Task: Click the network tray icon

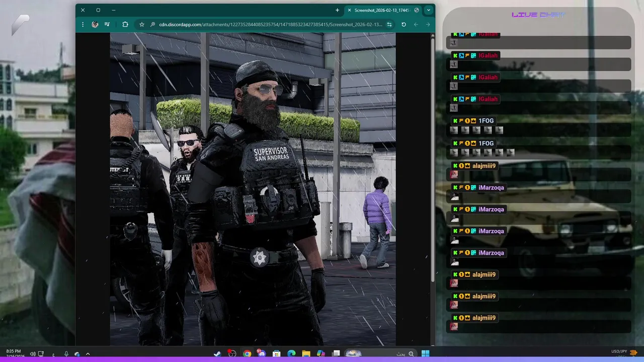Action: [x=41, y=354]
